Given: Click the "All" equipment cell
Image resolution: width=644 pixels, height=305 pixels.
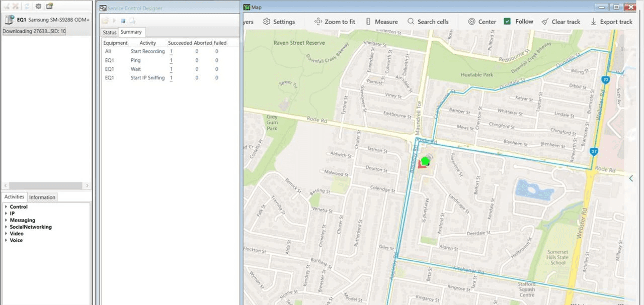Looking at the screenshot, I should coord(108,51).
